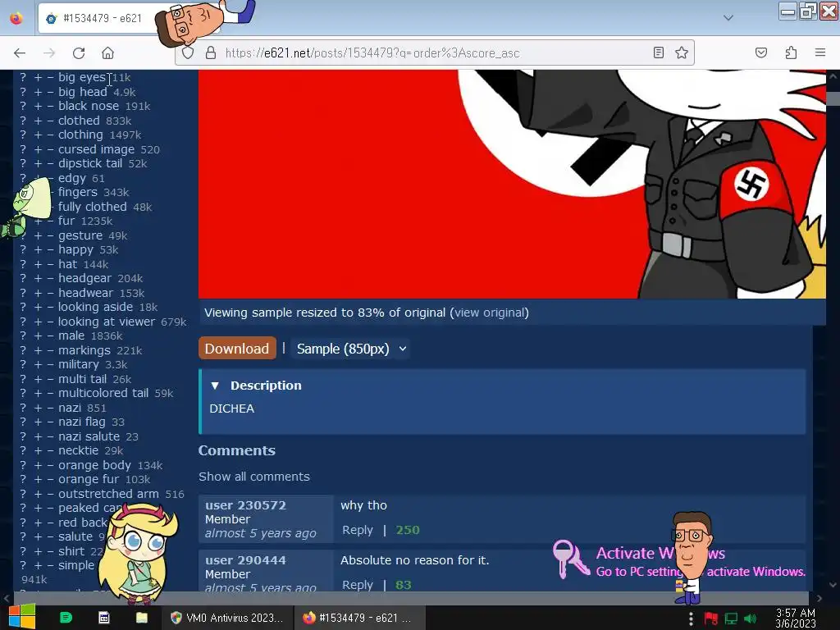
Task: Open wiki '?' for looking aside
Action: (x=23, y=307)
